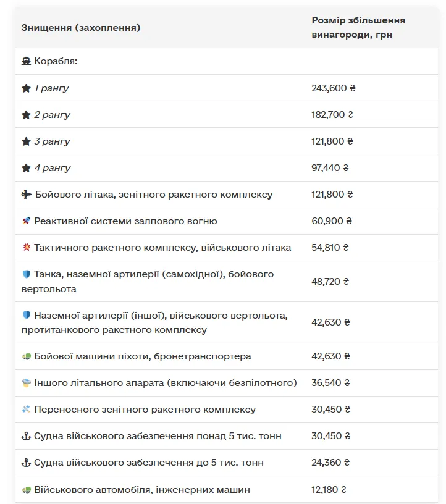
Task: Click the star icon beside 2 рангу
Action: click(x=26, y=115)
